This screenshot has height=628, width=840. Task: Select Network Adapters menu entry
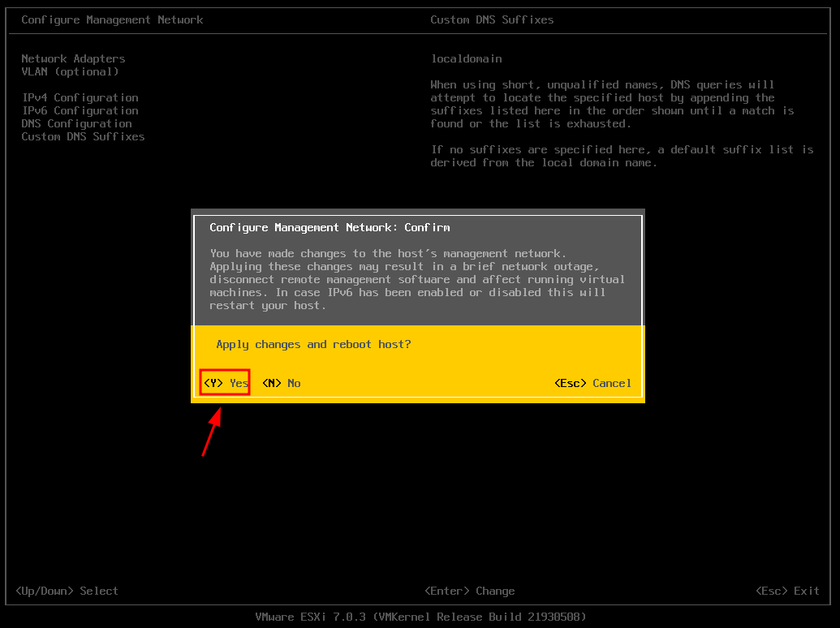pyautogui.click(x=73, y=58)
